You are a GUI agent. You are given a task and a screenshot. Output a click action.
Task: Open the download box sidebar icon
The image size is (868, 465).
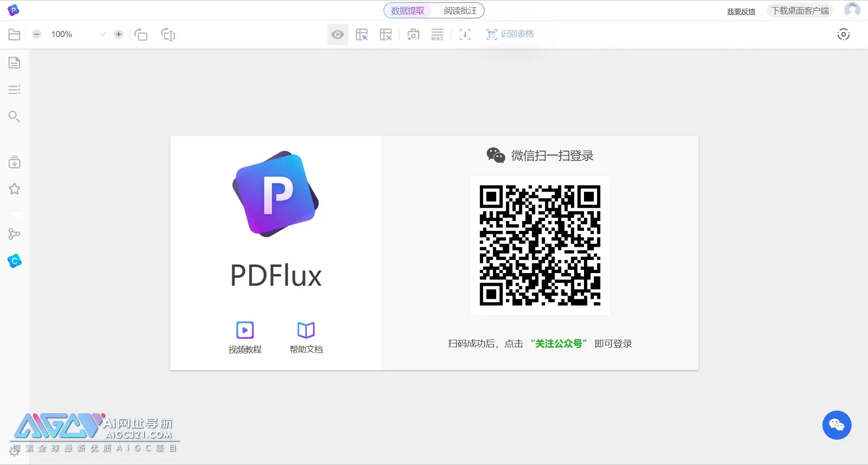coord(15,162)
